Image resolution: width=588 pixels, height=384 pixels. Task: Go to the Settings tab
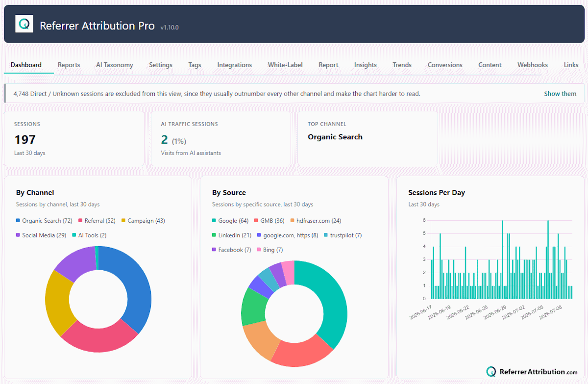(x=161, y=65)
